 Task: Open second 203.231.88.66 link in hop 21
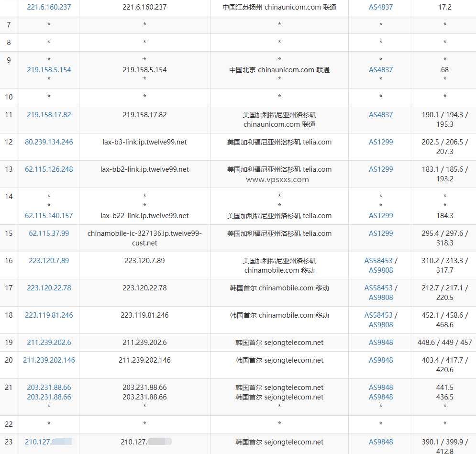(49, 397)
